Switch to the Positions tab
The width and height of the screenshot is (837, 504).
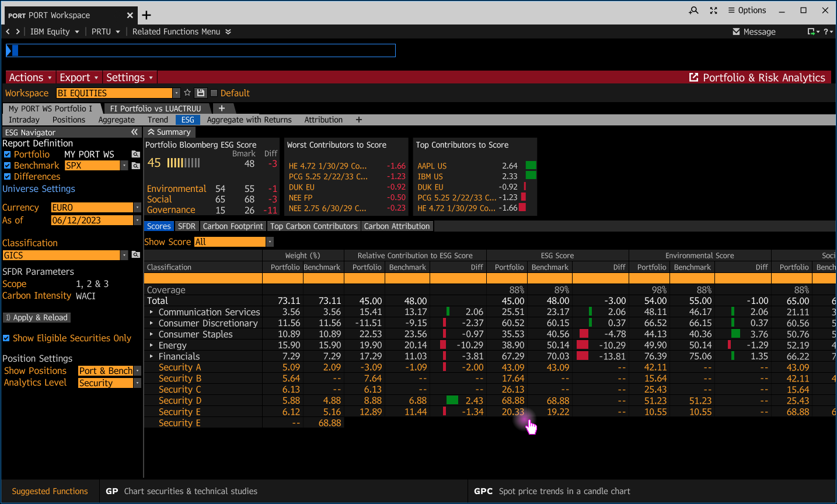pos(69,120)
